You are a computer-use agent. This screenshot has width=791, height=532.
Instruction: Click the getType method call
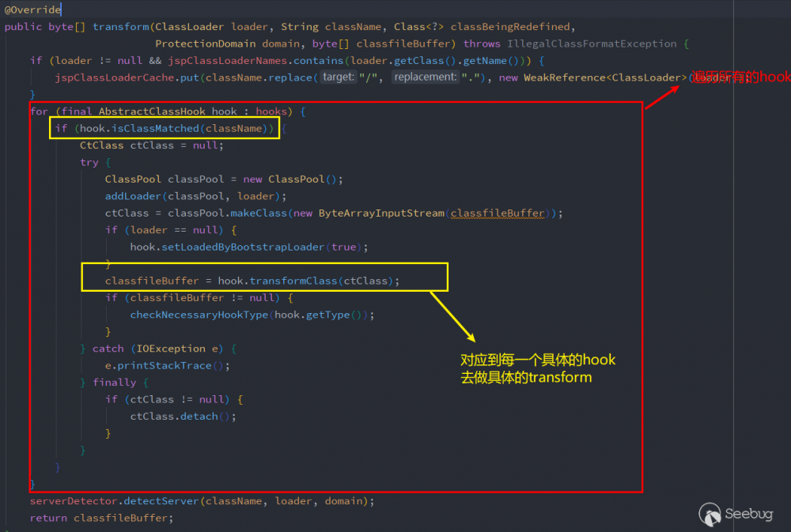(x=328, y=315)
